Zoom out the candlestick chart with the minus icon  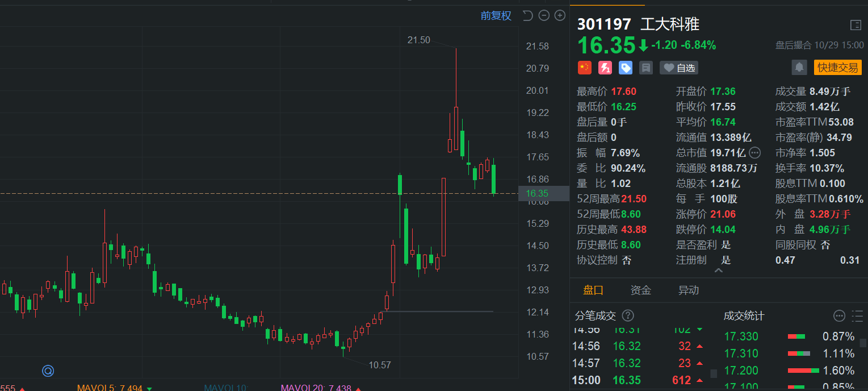coord(544,15)
